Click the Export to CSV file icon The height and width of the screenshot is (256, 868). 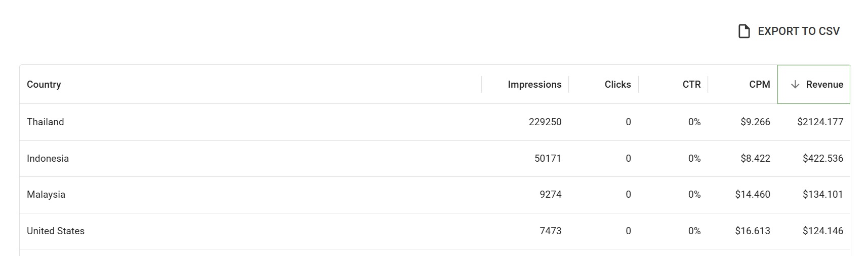click(744, 31)
